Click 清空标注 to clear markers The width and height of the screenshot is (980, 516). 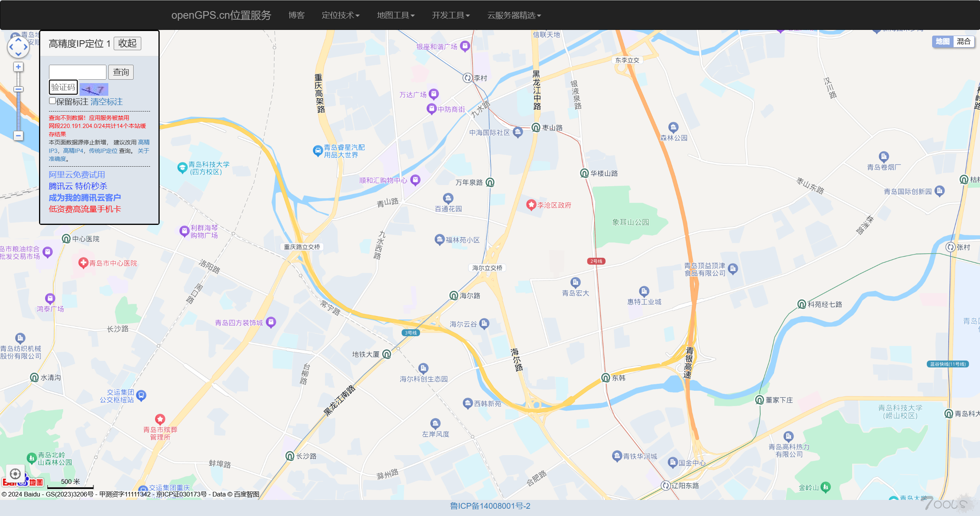coord(106,102)
